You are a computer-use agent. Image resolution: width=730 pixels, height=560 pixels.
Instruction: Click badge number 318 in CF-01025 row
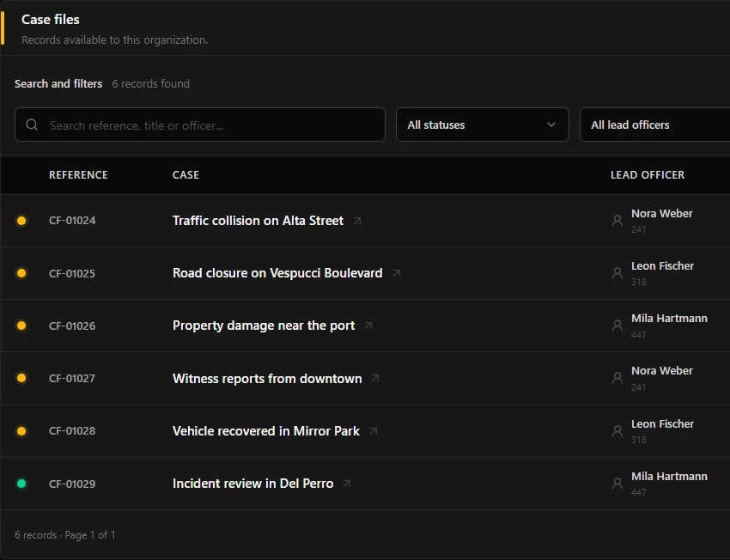[639, 282]
